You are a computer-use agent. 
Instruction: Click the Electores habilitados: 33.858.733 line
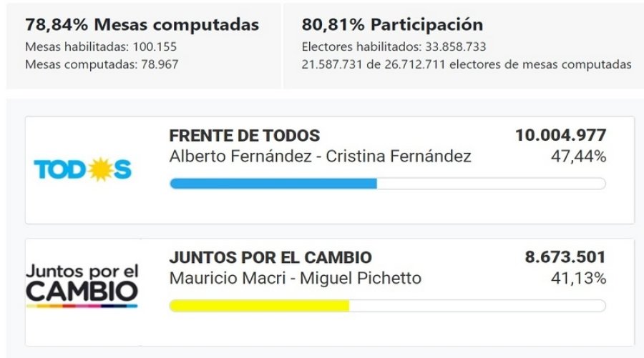coord(394,46)
